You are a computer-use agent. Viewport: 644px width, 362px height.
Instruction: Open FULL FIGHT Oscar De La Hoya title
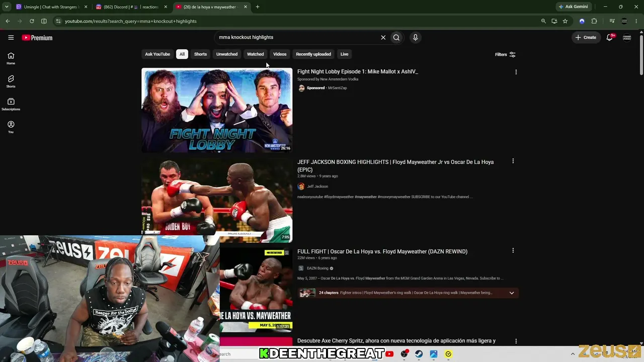(382, 251)
